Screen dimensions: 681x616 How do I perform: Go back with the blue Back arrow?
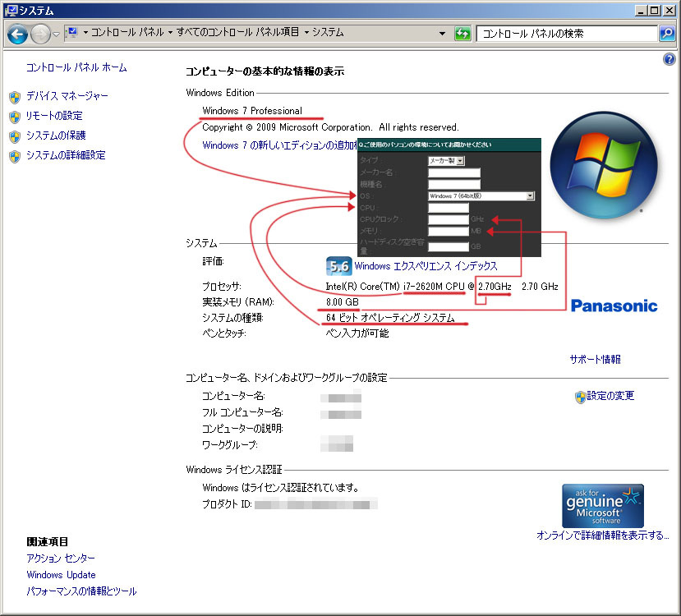[x=18, y=34]
